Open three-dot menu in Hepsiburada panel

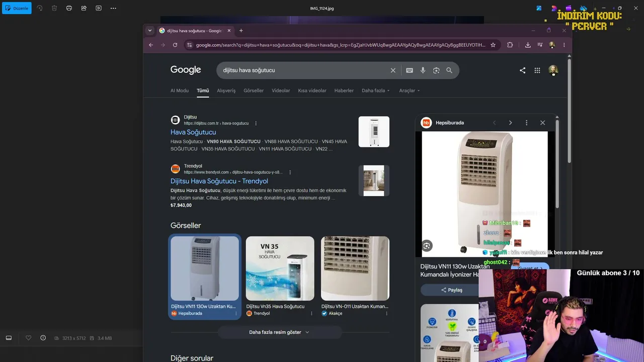526,123
